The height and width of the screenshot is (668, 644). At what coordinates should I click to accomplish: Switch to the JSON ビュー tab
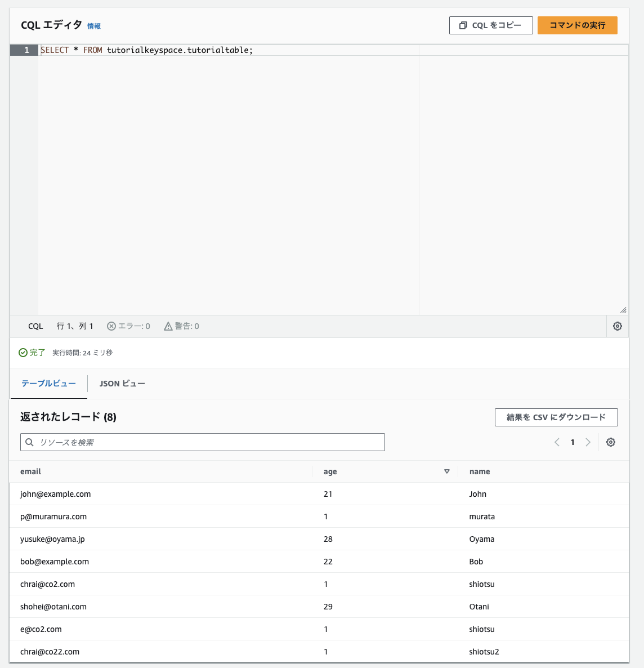pos(122,384)
